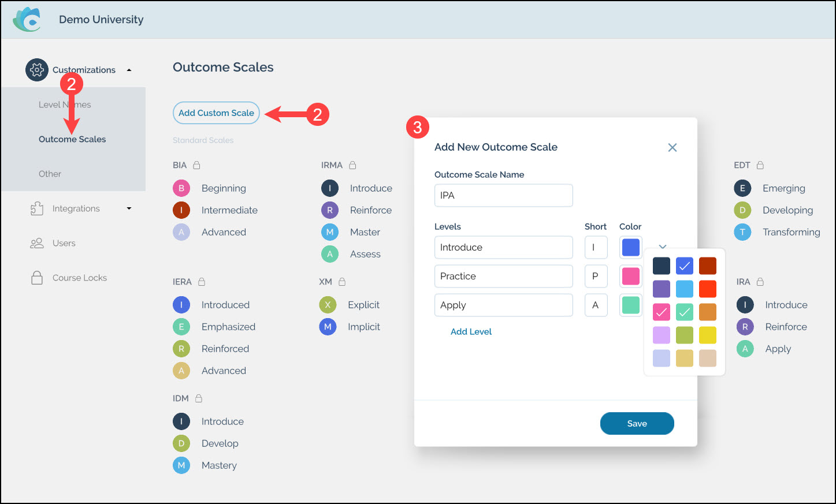Image resolution: width=836 pixels, height=504 pixels.
Task: Pick the purple palette color
Action: [x=662, y=289]
